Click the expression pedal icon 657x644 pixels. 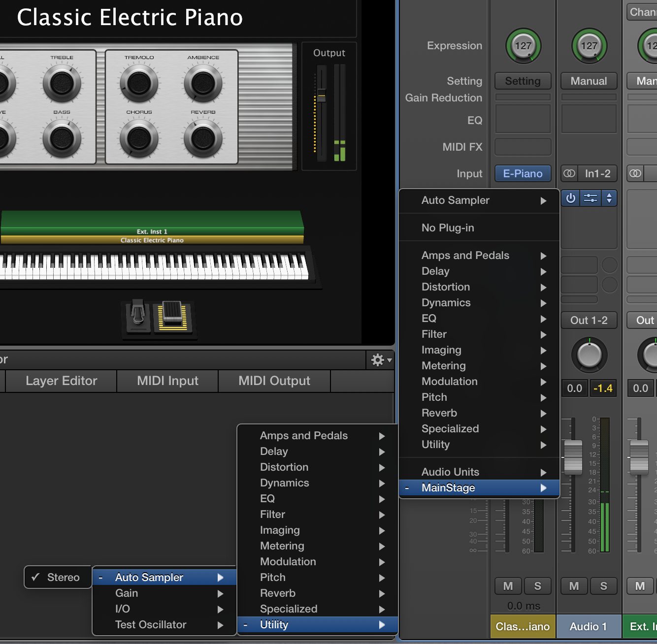[x=172, y=317]
